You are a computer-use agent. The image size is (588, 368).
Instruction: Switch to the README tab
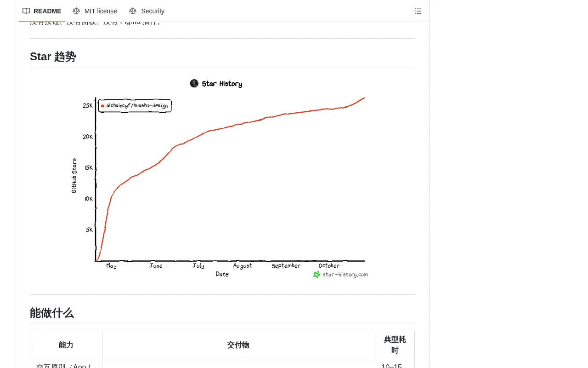pos(42,11)
